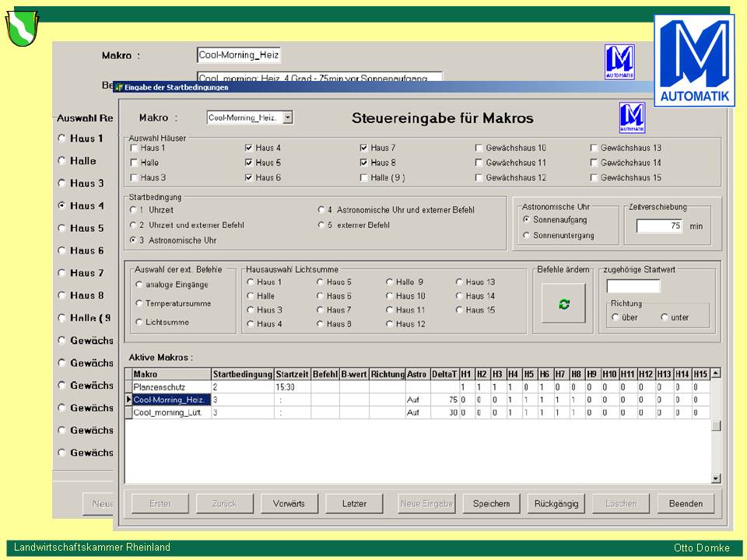Click the Zeitverschiebung minutes field

click(660, 226)
